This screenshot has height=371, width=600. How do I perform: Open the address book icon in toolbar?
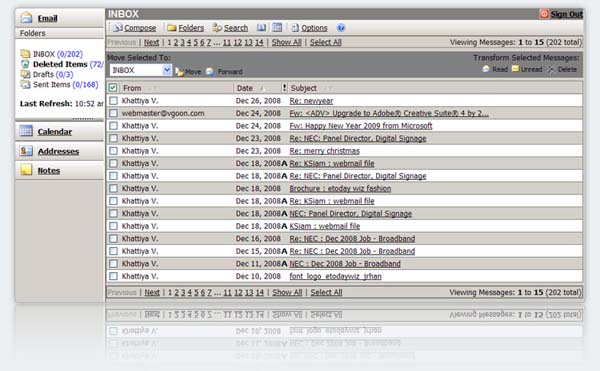[x=261, y=28]
